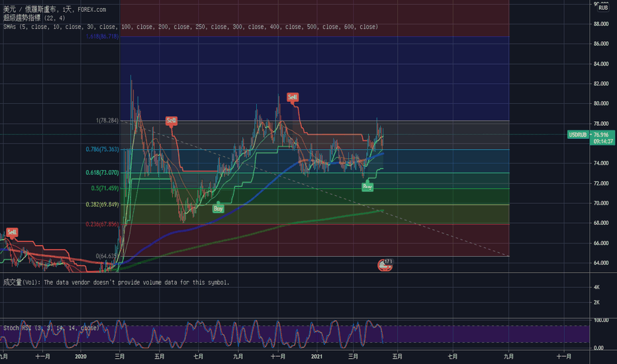617x364 pixels.
Task: Click the Sell signal beside the 1(78.284) level
Action: point(171,120)
